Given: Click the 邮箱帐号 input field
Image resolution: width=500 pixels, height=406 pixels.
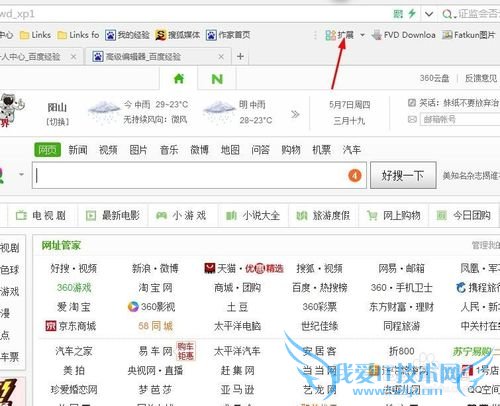Looking at the screenshot, I should tap(460, 119).
